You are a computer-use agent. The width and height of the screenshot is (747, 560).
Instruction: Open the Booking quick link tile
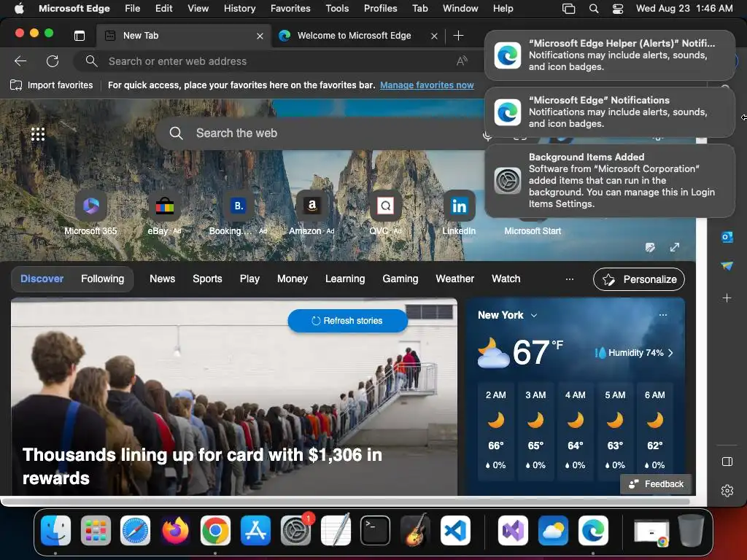[x=239, y=205]
